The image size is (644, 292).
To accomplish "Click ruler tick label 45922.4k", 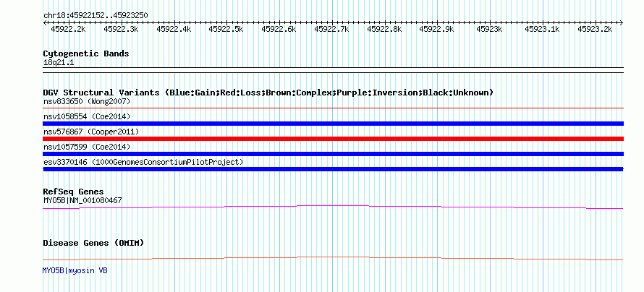I will [x=174, y=29].
